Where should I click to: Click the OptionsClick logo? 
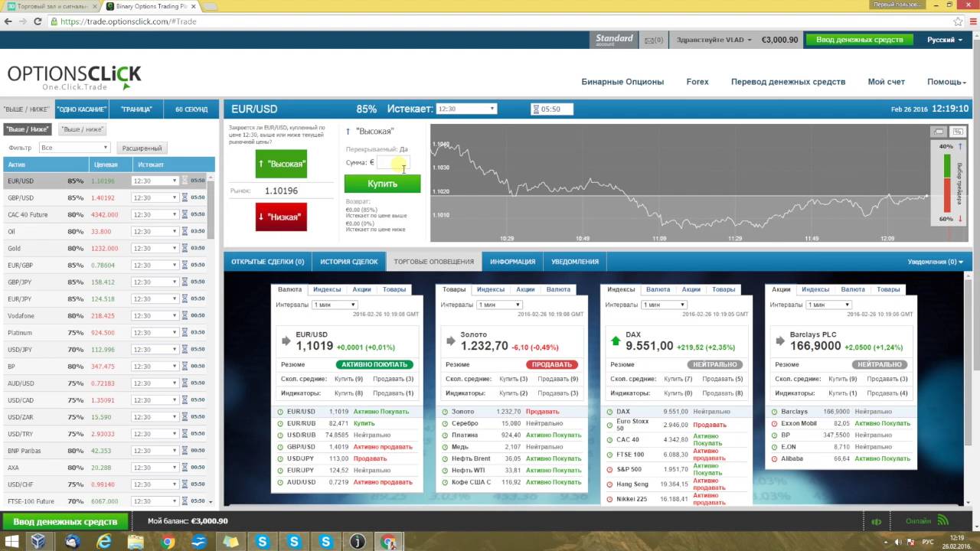click(74, 77)
